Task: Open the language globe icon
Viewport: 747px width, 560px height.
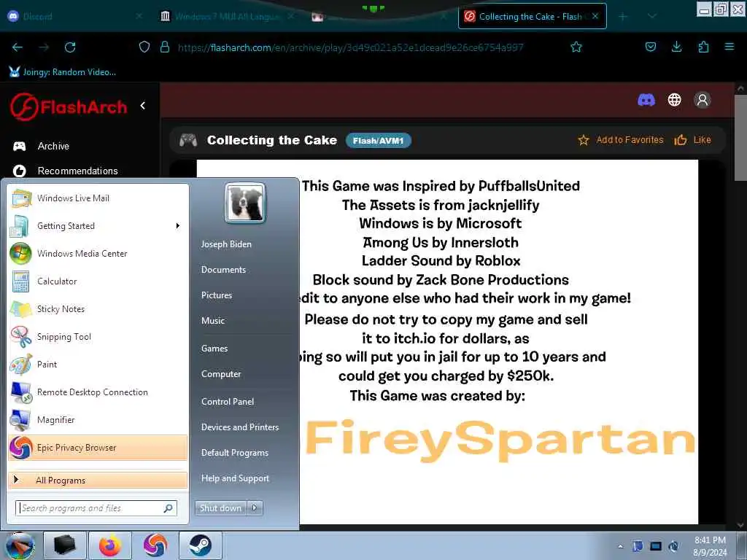Action: (x=674, y=99)
